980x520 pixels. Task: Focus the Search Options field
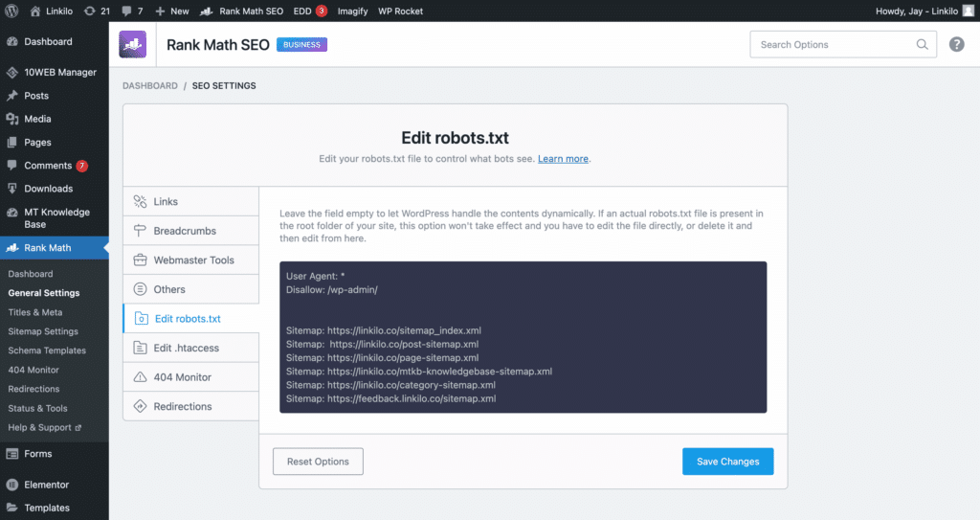pos(843,44)
